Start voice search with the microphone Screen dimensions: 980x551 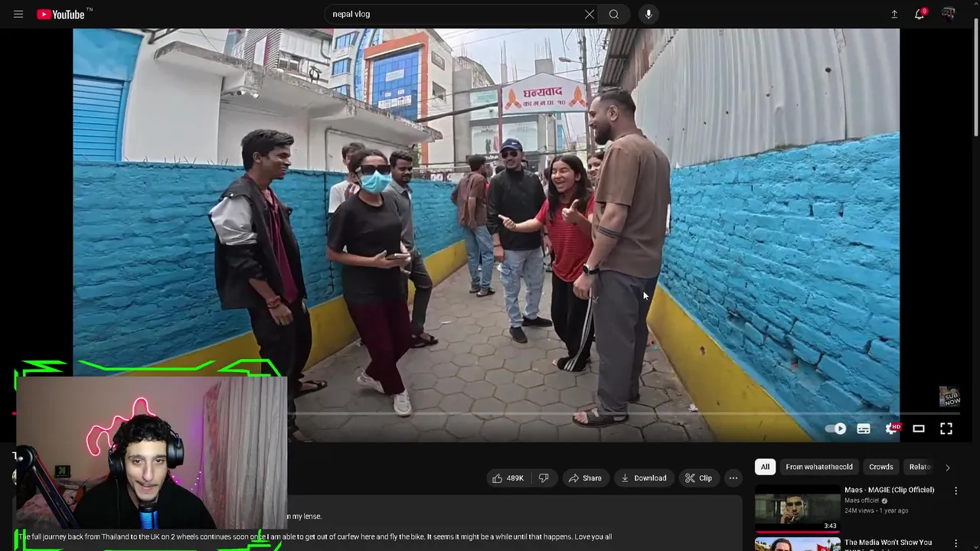click(648, 14)
